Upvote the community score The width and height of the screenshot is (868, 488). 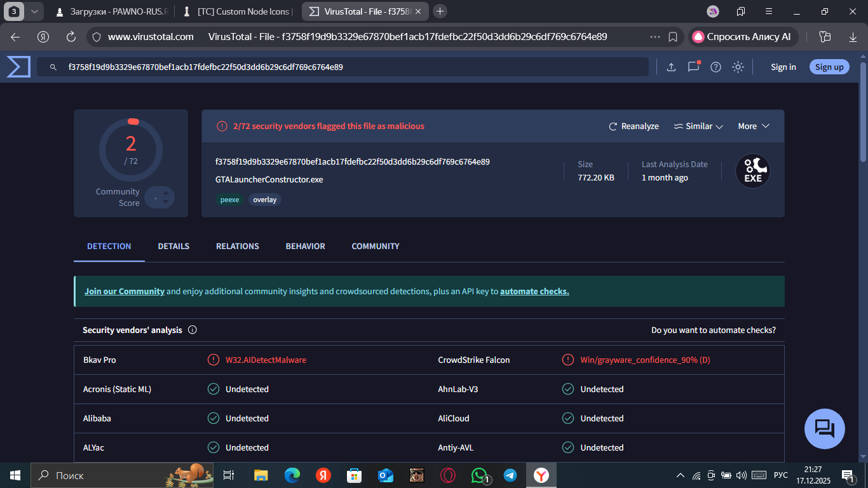coord(166,193)
